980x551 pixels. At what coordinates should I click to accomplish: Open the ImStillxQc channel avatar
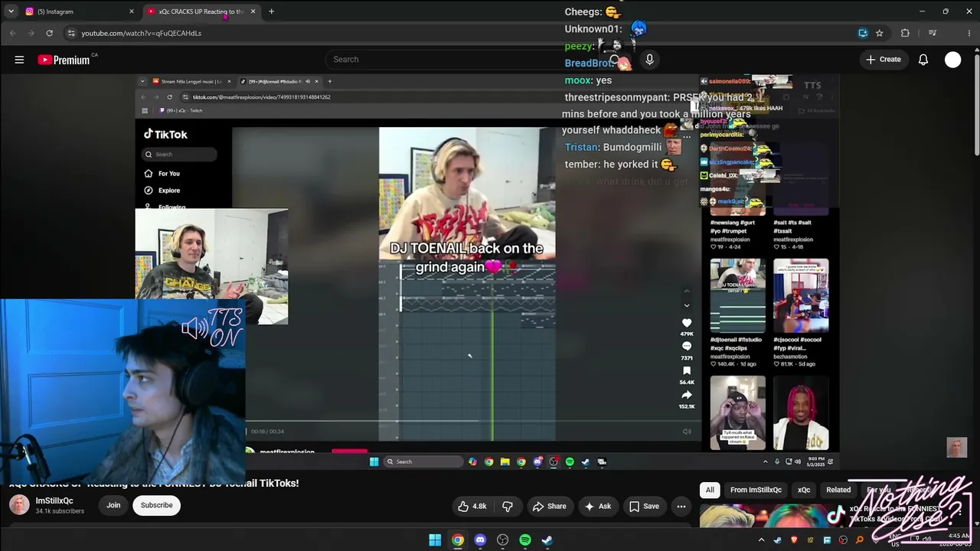[x=19, y=505]
